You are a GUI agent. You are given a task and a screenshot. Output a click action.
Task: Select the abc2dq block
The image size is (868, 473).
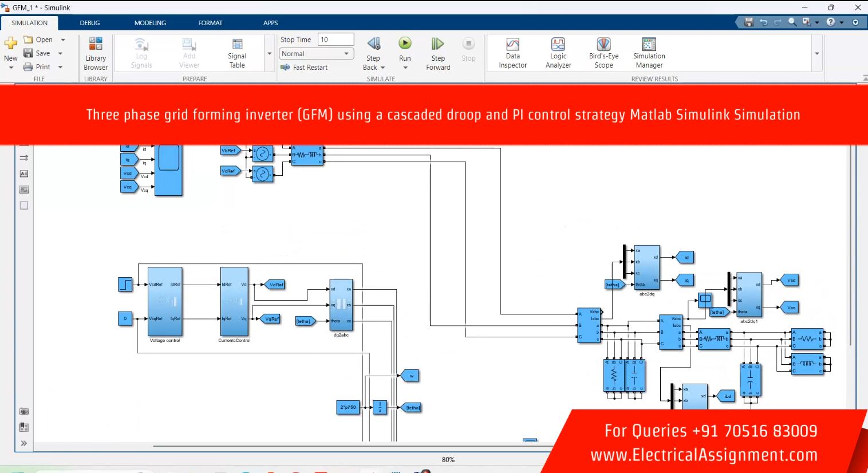[x=647, y=267]
